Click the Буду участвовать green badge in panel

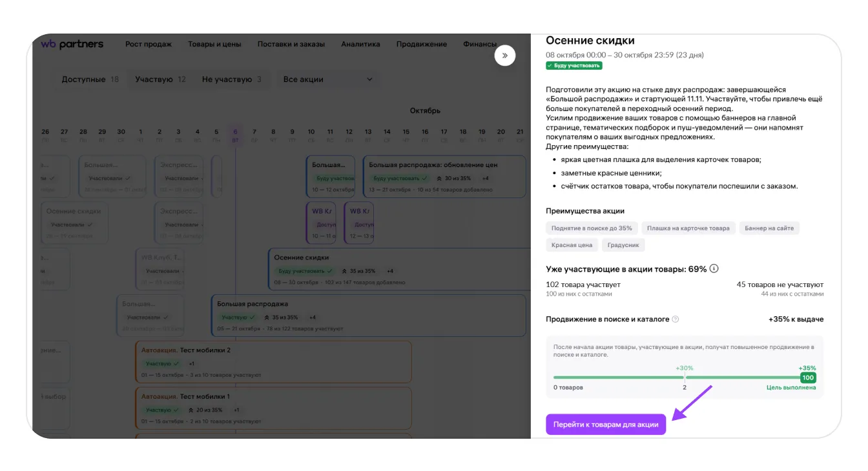coord(574,66)
